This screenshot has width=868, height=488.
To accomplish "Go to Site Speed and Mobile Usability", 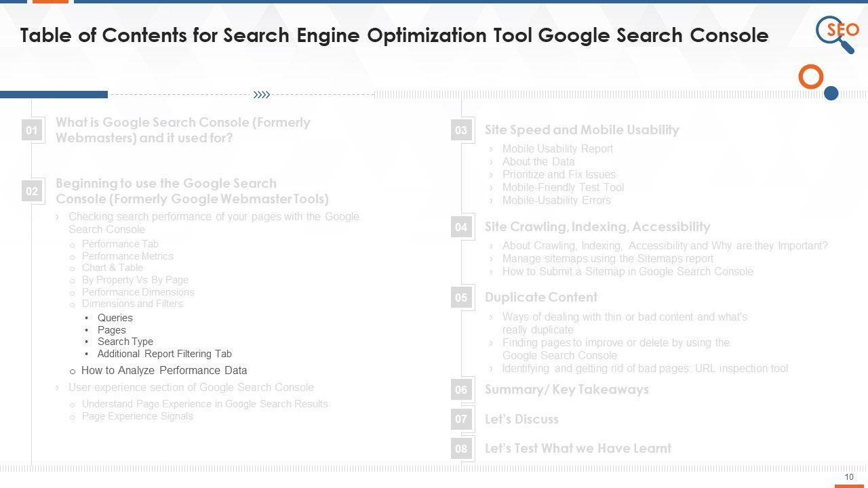I will point(582,130).
